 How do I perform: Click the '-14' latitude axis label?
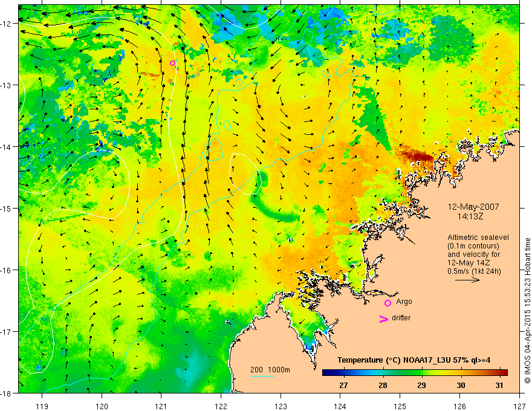pyautogui.click(x=7, y=147)
